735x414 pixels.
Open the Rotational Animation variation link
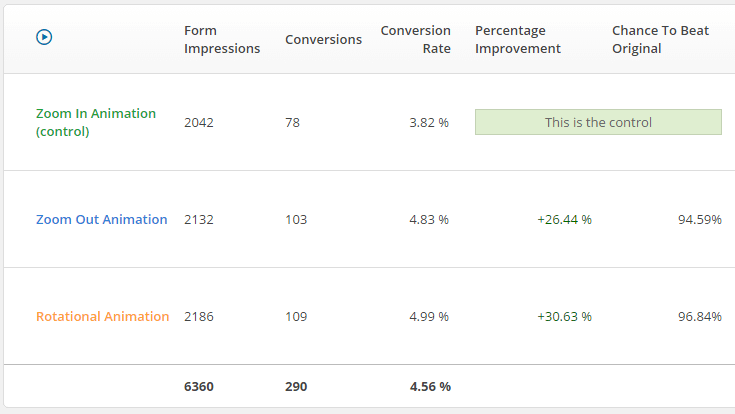pos(102,316)
